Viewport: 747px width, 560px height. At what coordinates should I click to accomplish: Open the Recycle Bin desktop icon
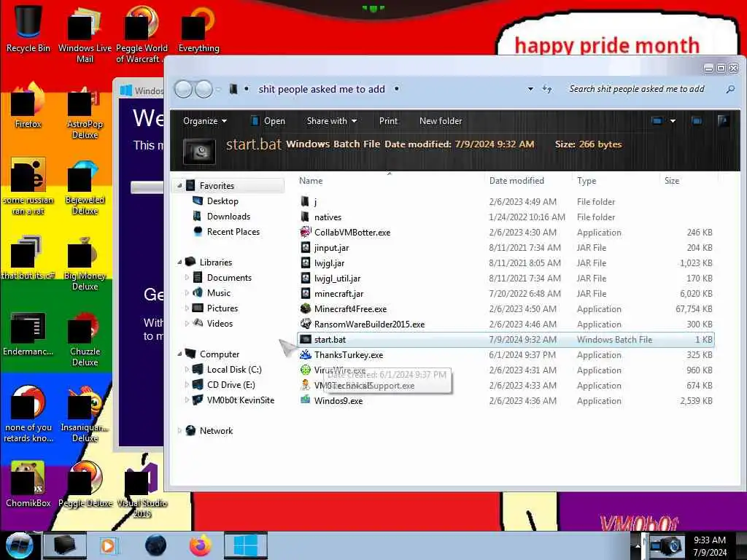coord(28,28)
